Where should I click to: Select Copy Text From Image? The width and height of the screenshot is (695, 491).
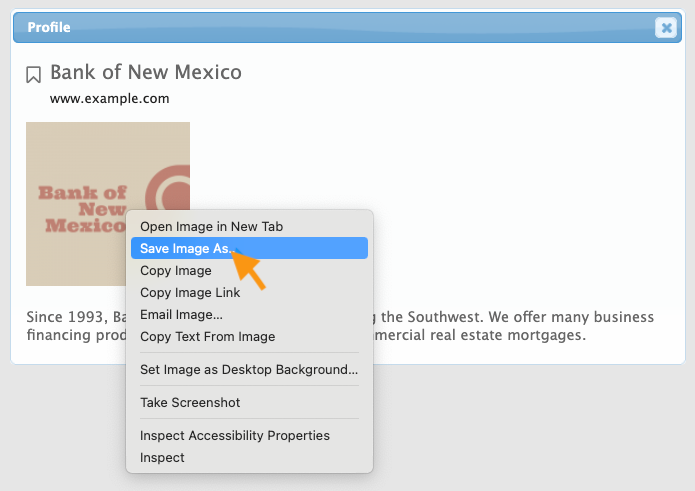tap(249, 337)
